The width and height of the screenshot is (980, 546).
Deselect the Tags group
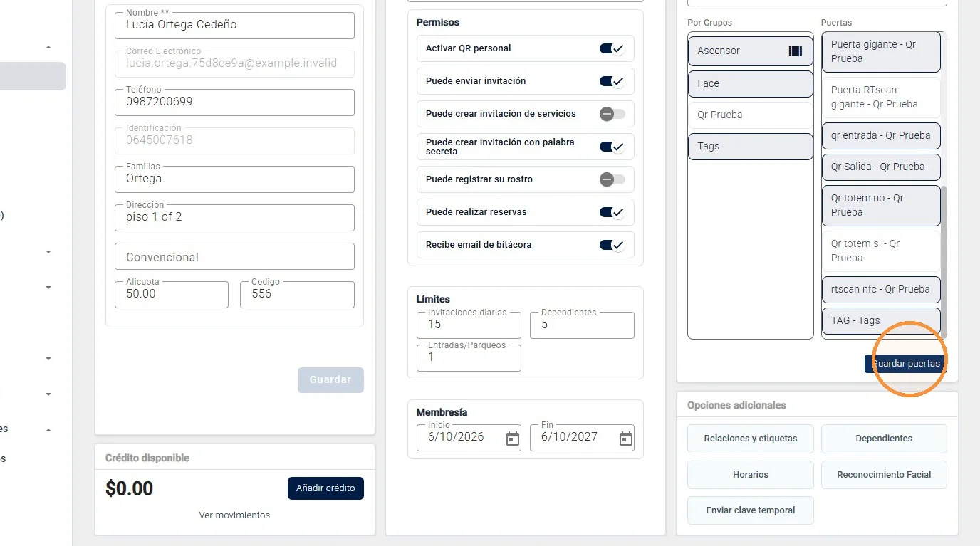[x=751, y=147]
